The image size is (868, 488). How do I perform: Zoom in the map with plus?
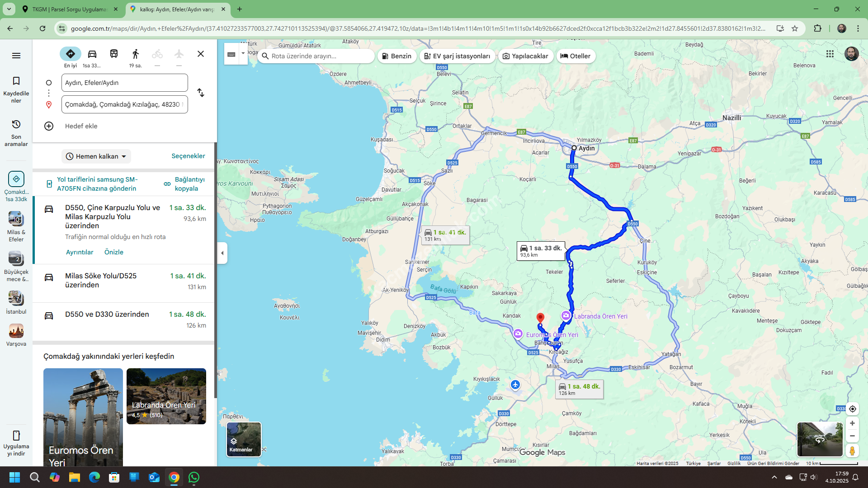[x=852, y=423]
